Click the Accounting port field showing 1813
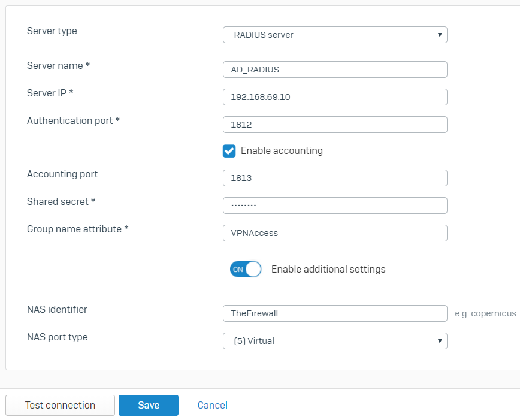Viewport: 520px width, 420px height. pos(334,178)
